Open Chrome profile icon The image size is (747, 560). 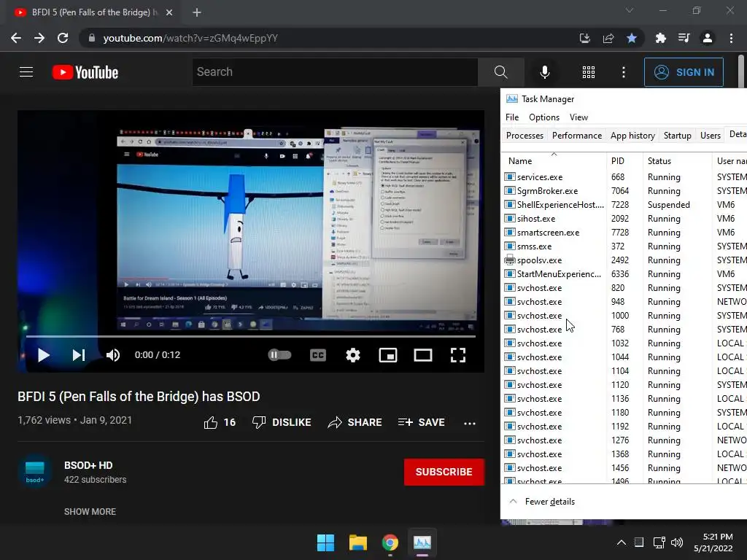(708, 38)
